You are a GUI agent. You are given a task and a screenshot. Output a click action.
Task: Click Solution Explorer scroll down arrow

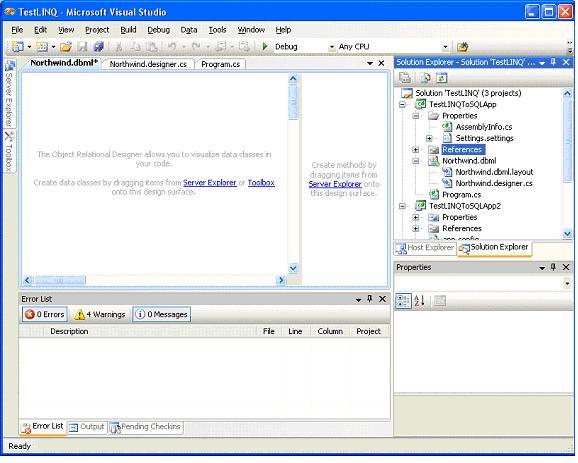[x=567, y=234]
